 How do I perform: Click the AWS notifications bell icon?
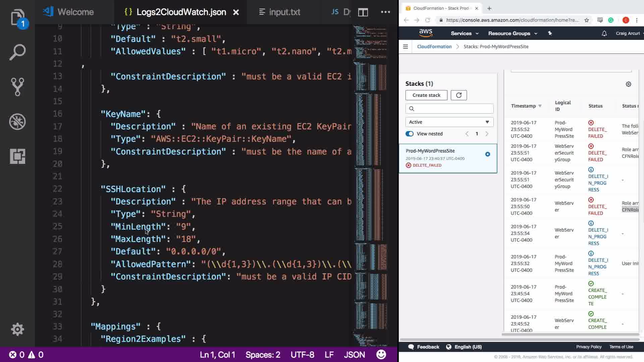(604, 34)
